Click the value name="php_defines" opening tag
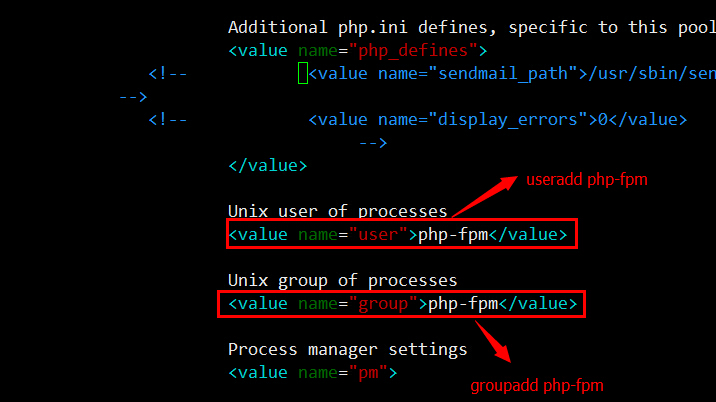Viewport: 716px width, 402px height. point(357,50)
